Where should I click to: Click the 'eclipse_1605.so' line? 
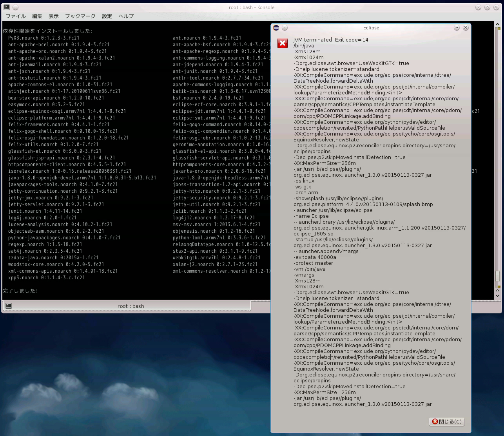[314, 233]
